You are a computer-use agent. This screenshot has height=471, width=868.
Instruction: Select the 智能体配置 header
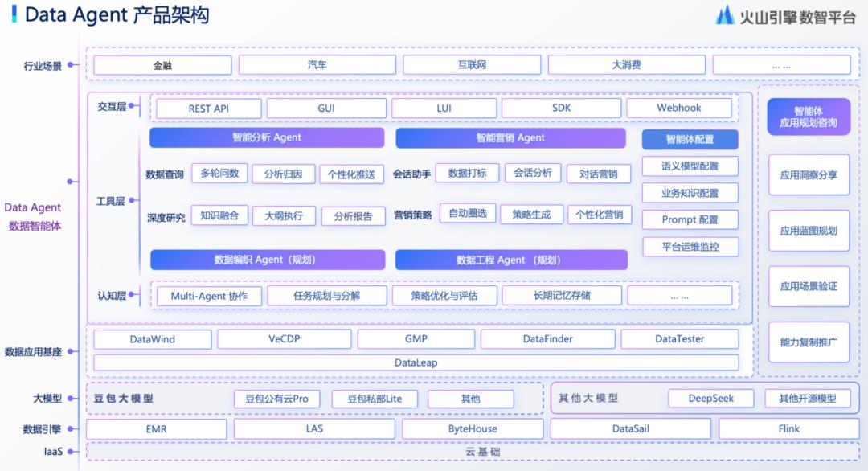point(690,140)
